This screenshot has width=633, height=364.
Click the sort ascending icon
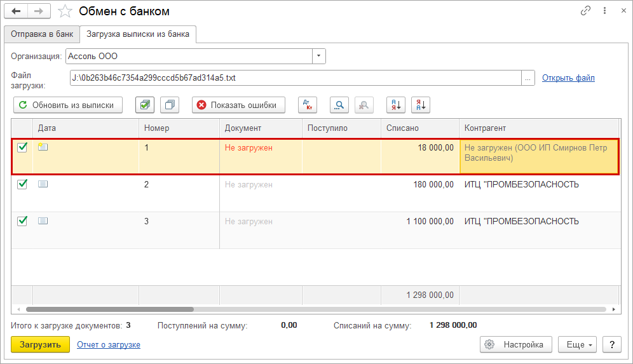coord(396,105)
